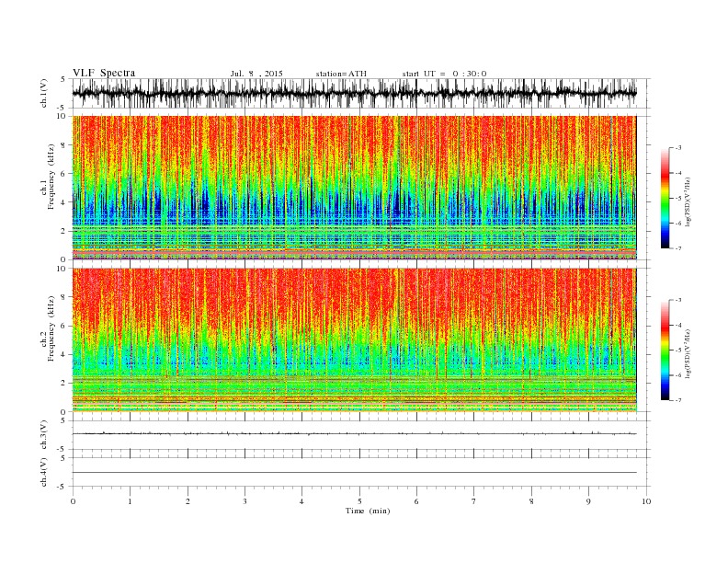This screenshot has height=563, width=728.
Task: Click the "4" minute tick label on the time axis
Action: (301, 501)
